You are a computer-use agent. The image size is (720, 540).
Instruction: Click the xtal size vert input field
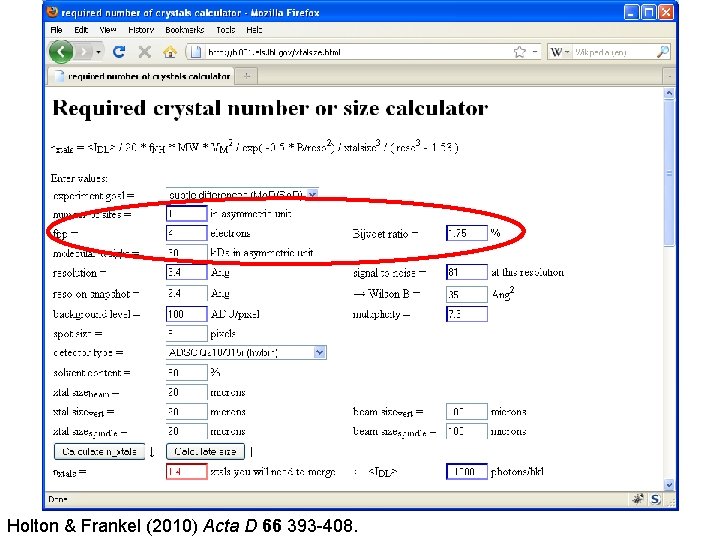186,412
